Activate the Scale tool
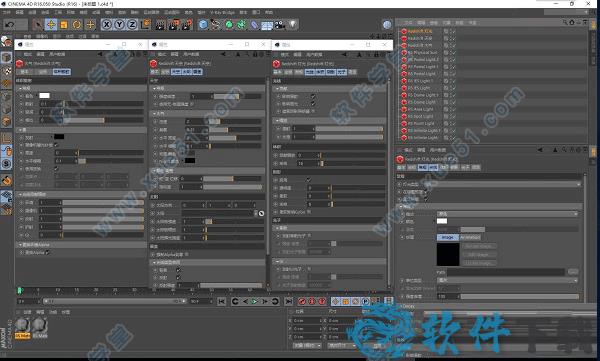 coord(64,25)
